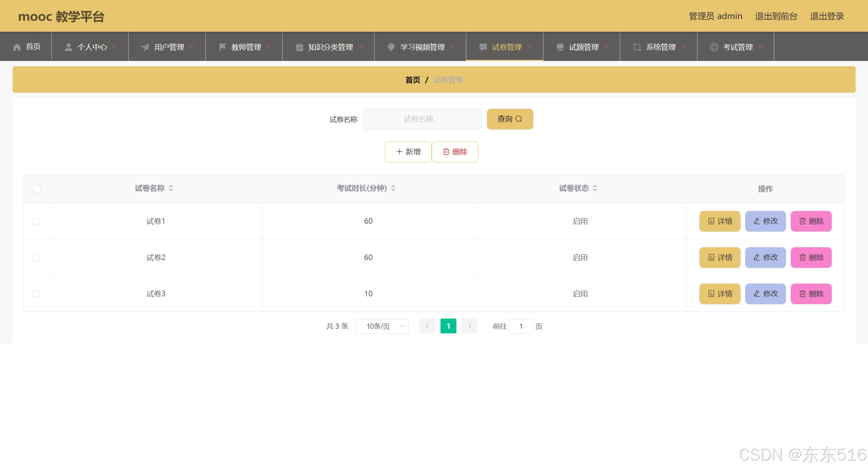Toggle the select-all checkbox in table header
Viewport: 868px width, 469px height.
click(x=37, y=189)
